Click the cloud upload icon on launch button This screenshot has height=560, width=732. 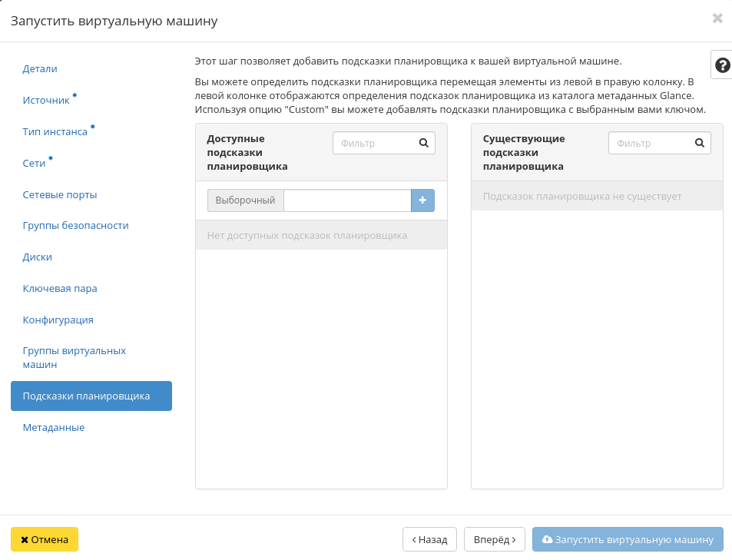pyautogui.click(x=548, y=539)
